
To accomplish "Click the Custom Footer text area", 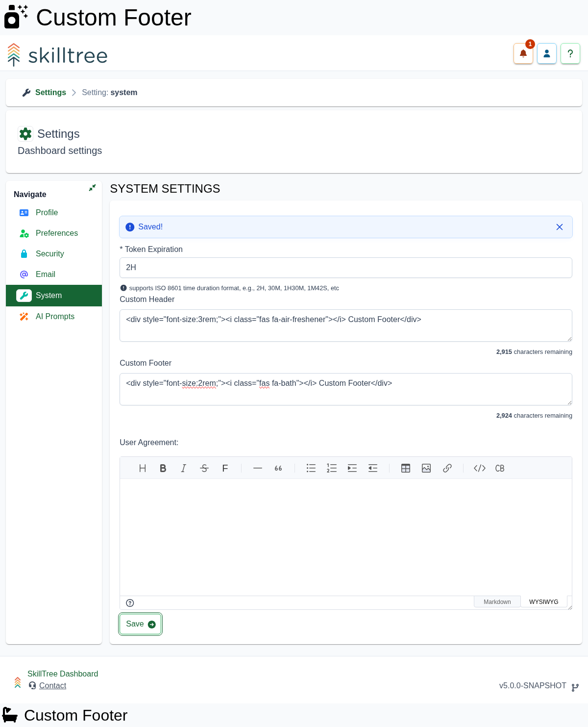I will coord(346,389).
